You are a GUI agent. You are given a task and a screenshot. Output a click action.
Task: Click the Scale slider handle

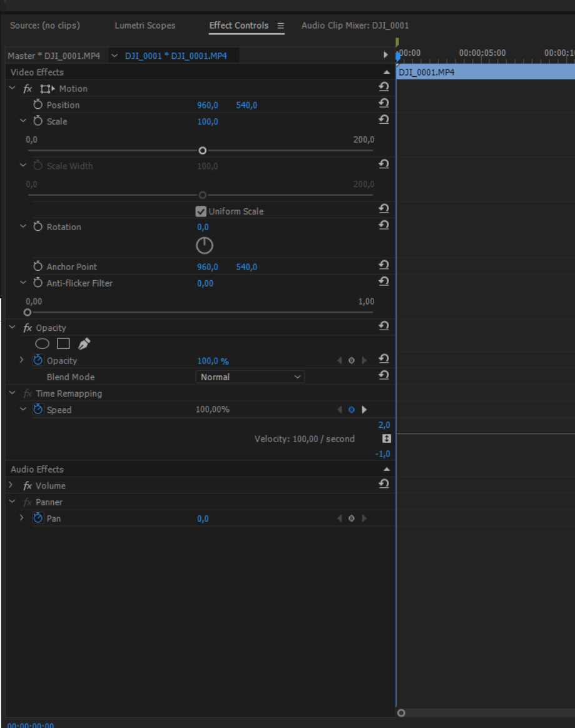(202, 150)
